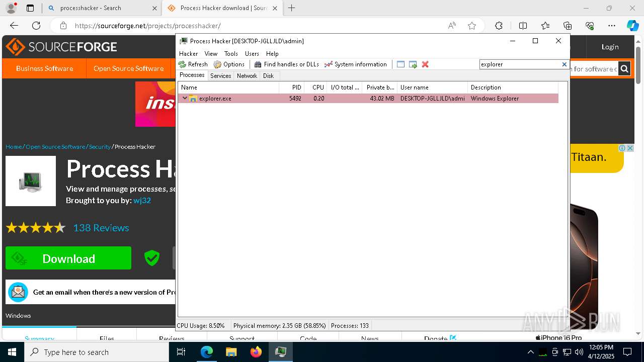Click Processes: 133 in status bar

(x=350, y=326)
